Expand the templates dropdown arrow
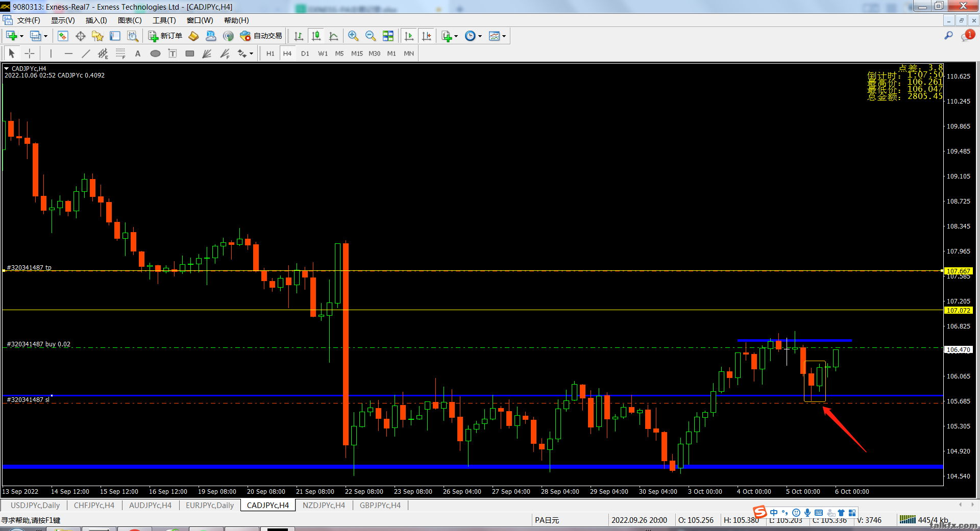The width and height of the screenshot is (980, 531). (504, 36)
